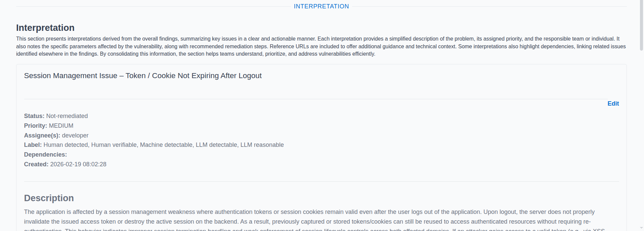Select the Description section heading
The image size is (644, 231).
[49, 198]
